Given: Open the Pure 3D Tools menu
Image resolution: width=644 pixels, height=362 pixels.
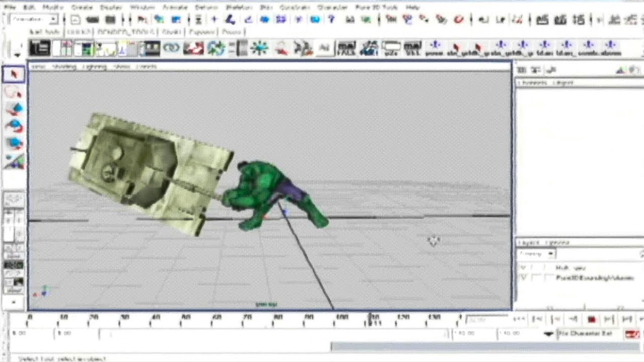Looking at the screenshot, I should [376, 8].
